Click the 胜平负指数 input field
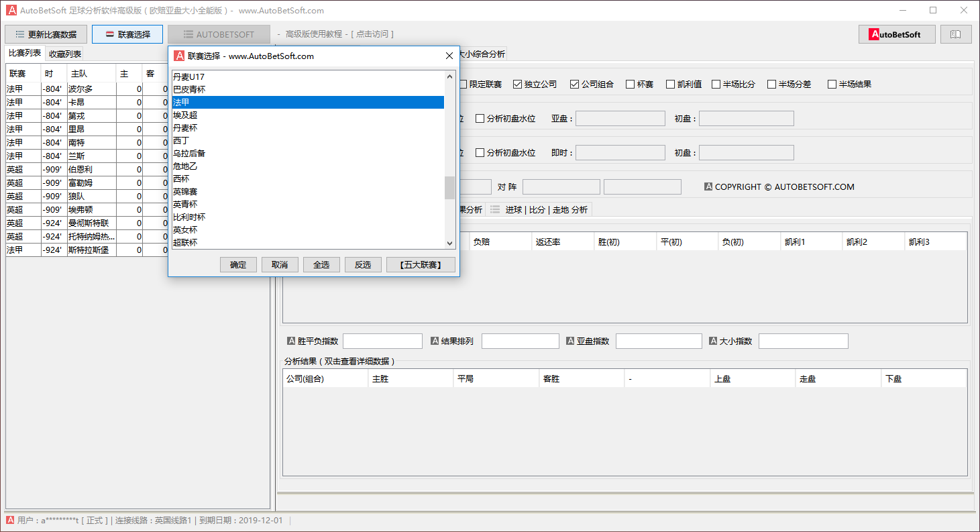Screen dimensions: 980x532 [x=382, y=341]
